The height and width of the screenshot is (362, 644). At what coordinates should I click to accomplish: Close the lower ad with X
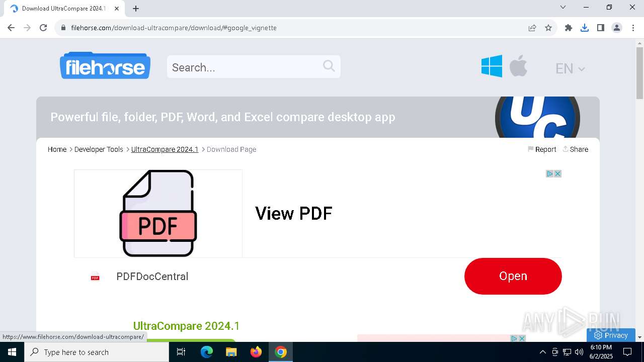(x=522, y=338)
